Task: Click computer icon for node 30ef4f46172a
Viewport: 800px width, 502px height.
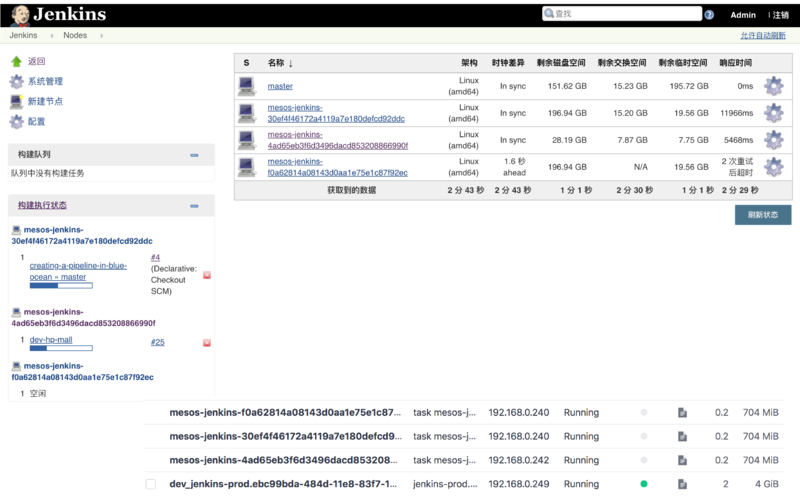Action: pyautogui.click(x=247, y=113)
